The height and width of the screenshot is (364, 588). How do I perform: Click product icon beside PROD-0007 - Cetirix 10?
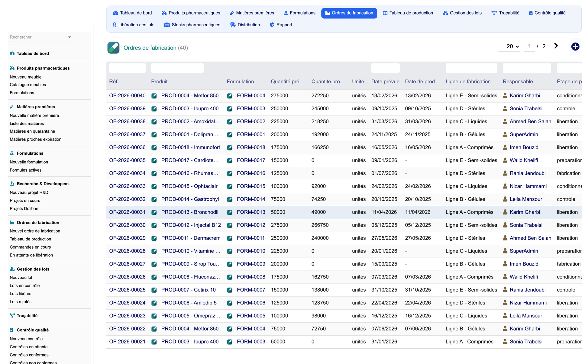[154, 290]
